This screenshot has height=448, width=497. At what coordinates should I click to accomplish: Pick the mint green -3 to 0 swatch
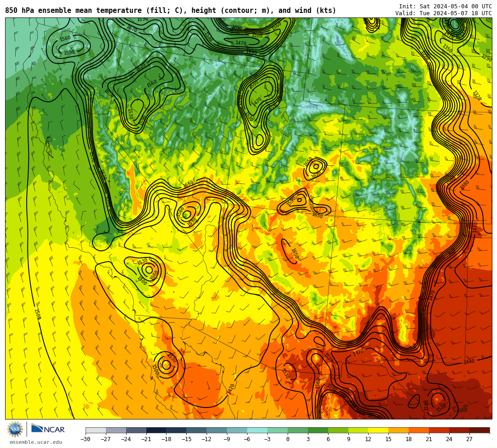click(277, 430)
